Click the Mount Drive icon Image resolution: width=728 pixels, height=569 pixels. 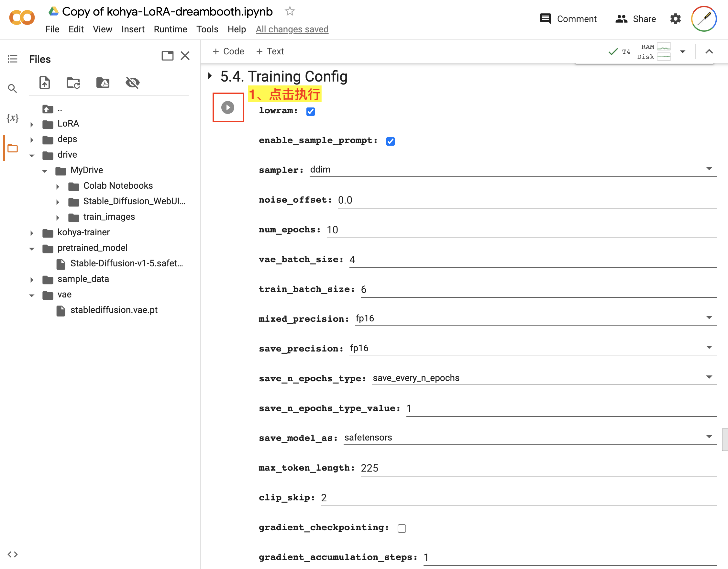tap(103, 83)
